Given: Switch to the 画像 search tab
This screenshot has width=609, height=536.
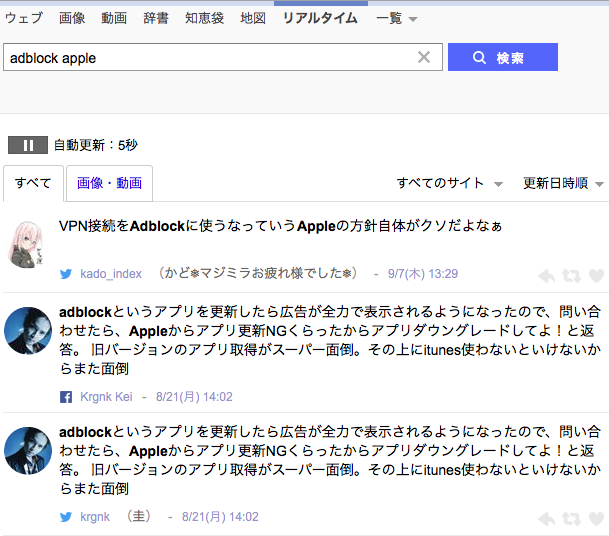Looking at the screenshot, I should pos(72,18).
